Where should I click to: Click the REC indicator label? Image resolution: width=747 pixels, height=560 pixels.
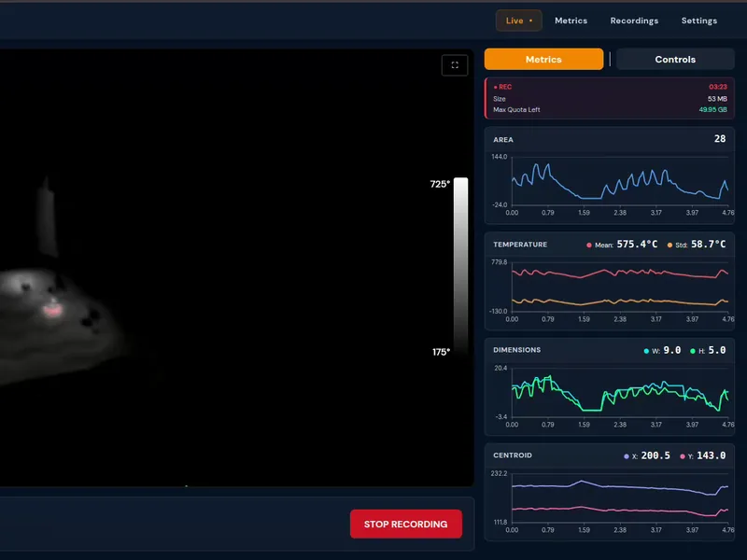[502, 87]
